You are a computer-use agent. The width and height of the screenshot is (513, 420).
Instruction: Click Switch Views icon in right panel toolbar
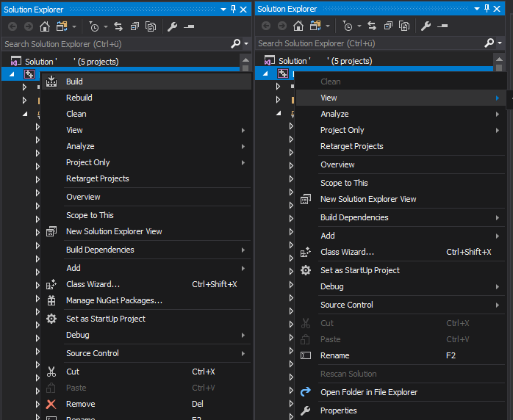(314, 26)
